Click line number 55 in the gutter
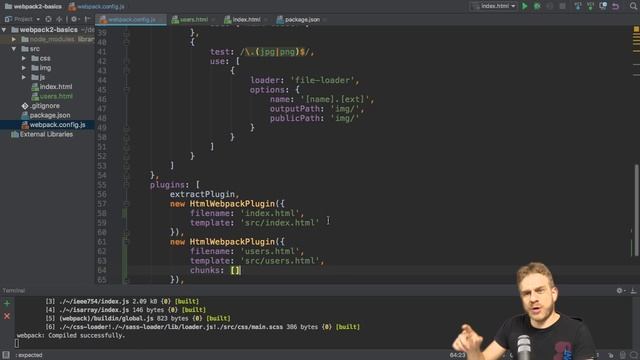640x360 pixels. tap(102, 185)
